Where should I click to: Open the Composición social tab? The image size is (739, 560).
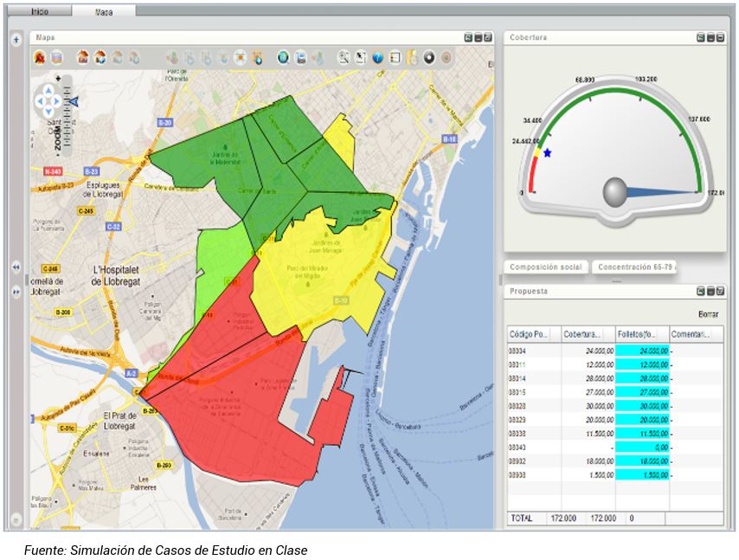pos(546,267)
